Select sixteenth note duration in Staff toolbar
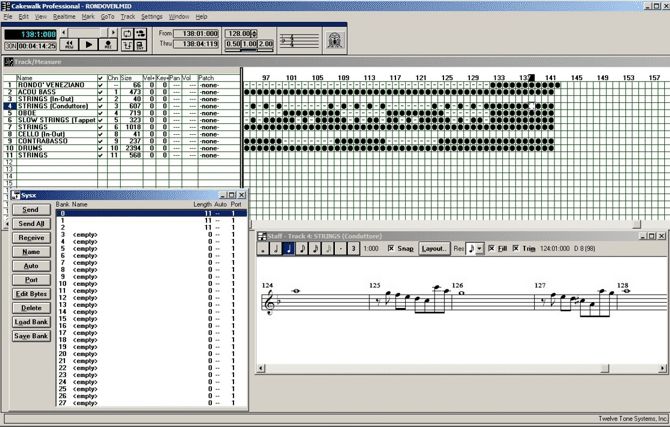Image resolution: width=670 pixels, height=427 pixels. 314,248
